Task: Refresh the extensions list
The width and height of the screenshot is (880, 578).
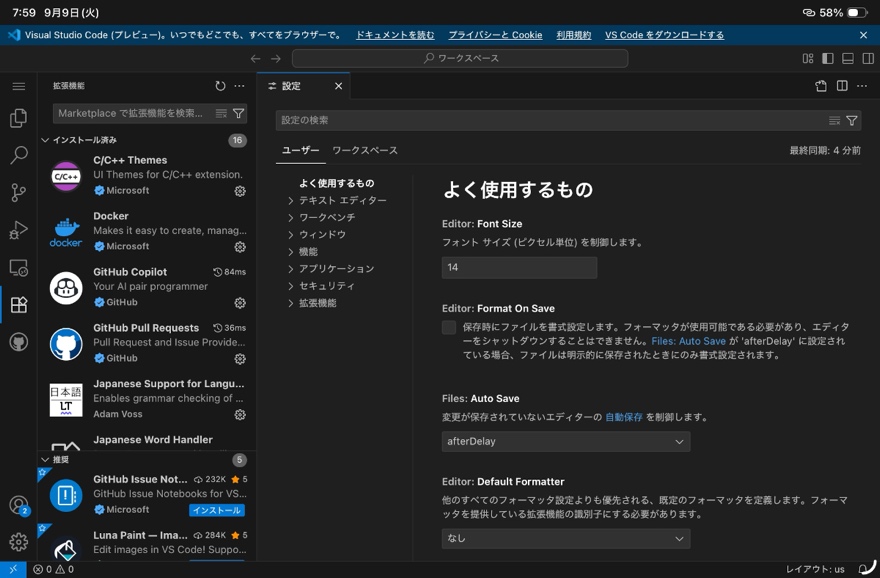Action: click(220, 86)
